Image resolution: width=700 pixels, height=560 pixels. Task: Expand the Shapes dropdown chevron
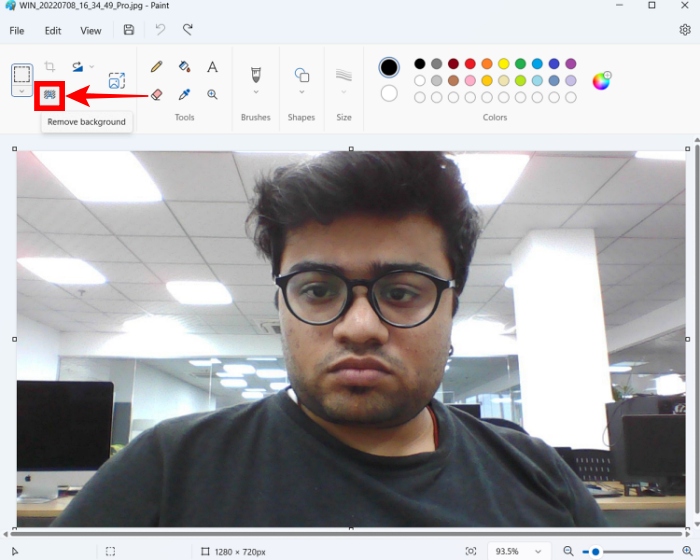302,92
